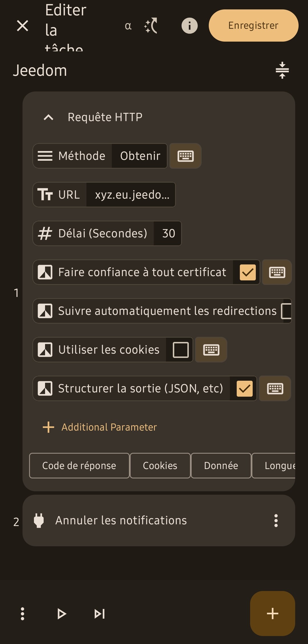Select the Code de réponse output tab
The height and width of the screenshot is (644, 308).
79,466
